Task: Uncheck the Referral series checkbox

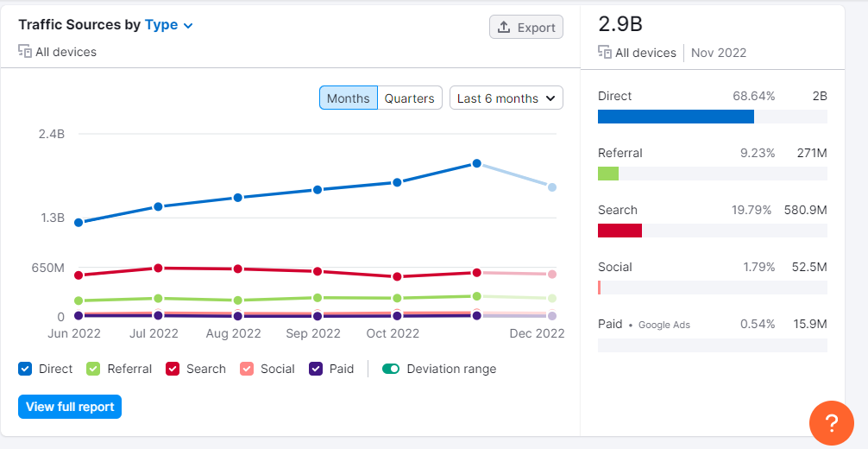Action: (x=93, y=369)
